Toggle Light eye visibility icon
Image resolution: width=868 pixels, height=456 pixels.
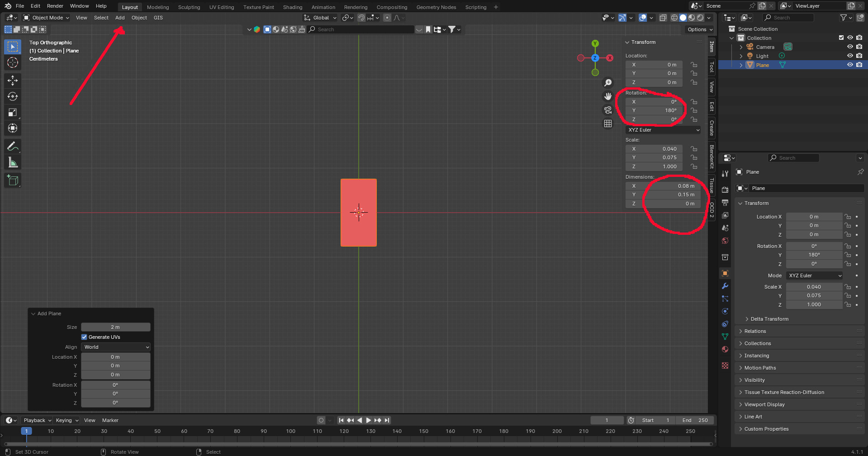point(850,56)
